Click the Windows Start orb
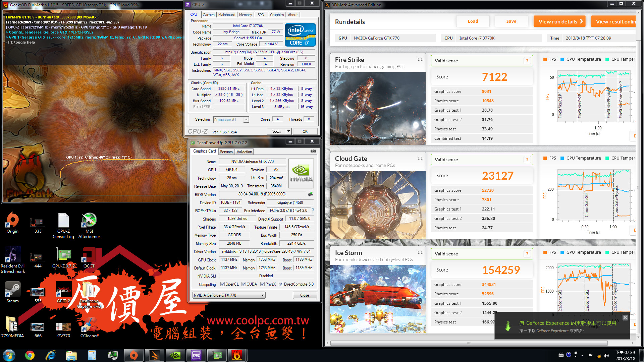The height and width of the screenshot is (362, 644). point(9,355)
